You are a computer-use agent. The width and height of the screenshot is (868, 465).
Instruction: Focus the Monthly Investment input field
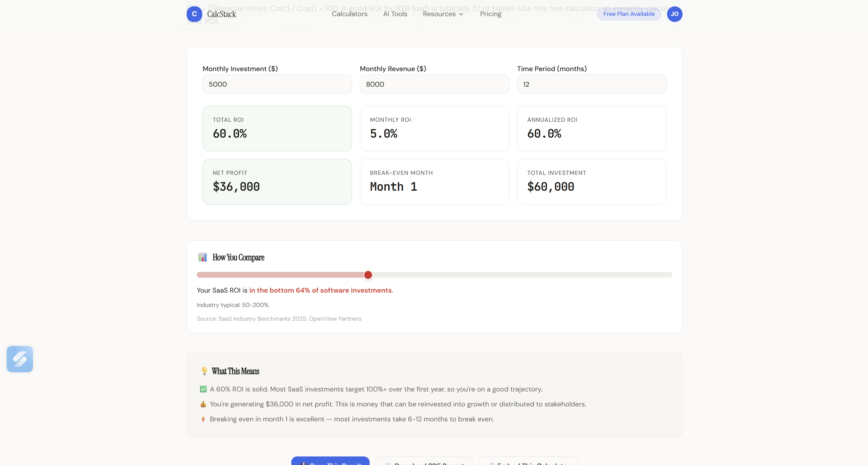(277, 84)
